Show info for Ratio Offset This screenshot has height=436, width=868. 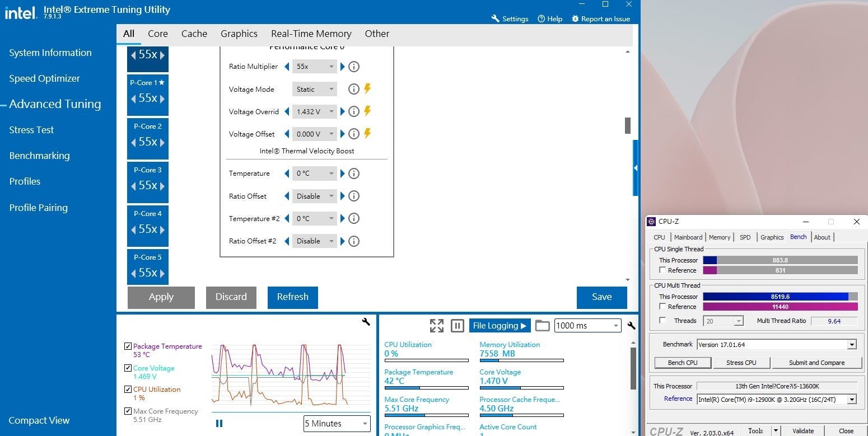pyautogui.click(x=354, y=196)
